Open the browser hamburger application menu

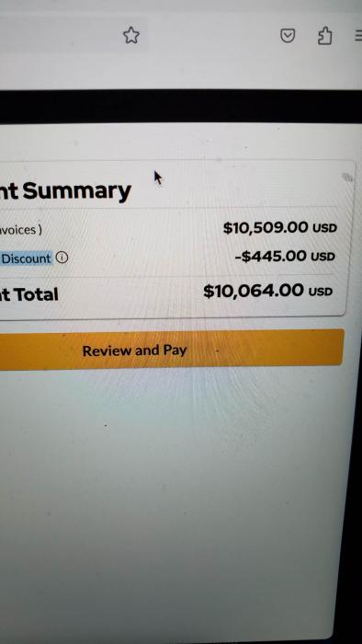[x=358, y=36]
